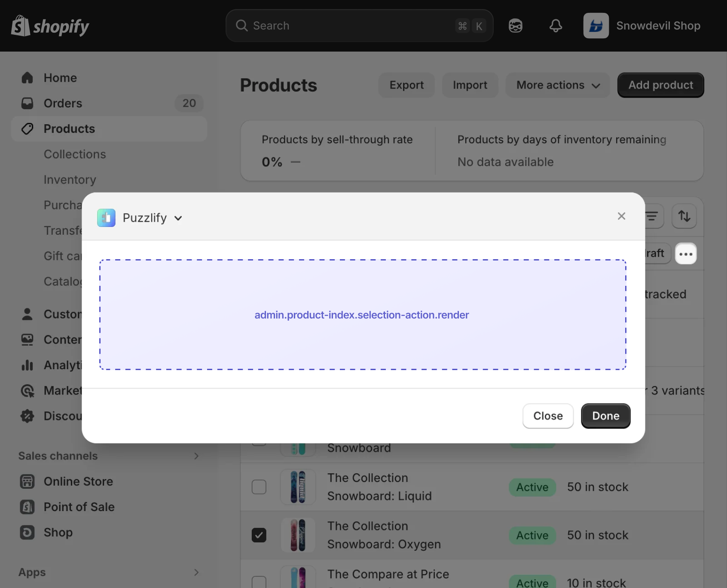
Task: Click the Active badge on Liquid row
Action: (532, 487)
